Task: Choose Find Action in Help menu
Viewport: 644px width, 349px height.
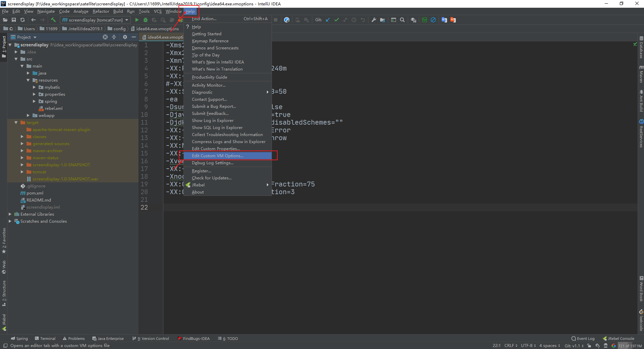Action: tap(228, 19)
